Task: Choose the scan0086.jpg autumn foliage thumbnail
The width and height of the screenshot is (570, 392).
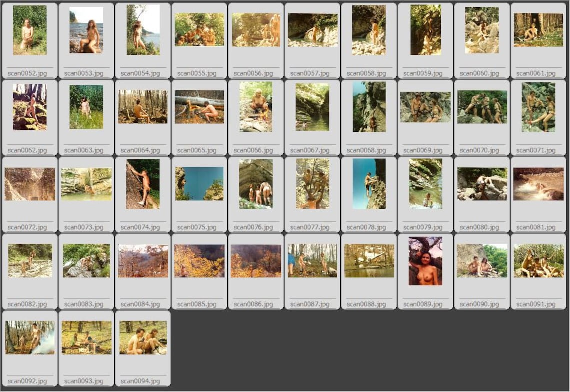Action: click(x=256, y=261)
